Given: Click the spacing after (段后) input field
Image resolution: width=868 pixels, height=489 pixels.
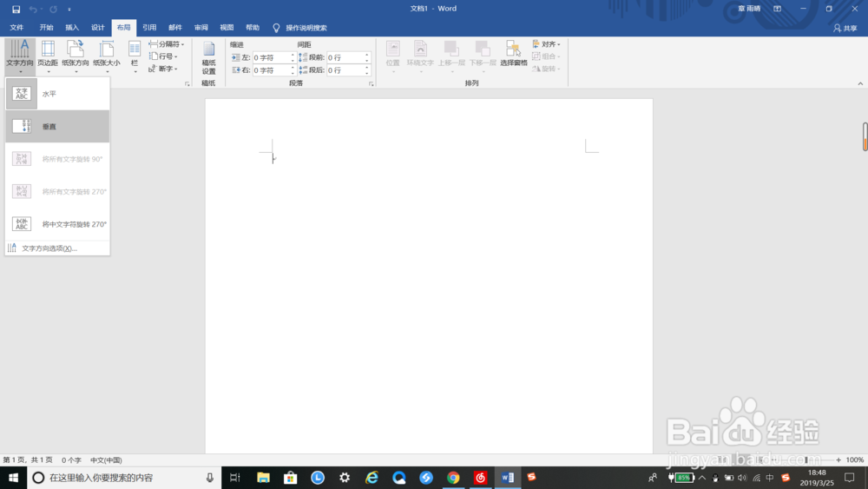Looking at the screenshot, I should coord(345,70).
